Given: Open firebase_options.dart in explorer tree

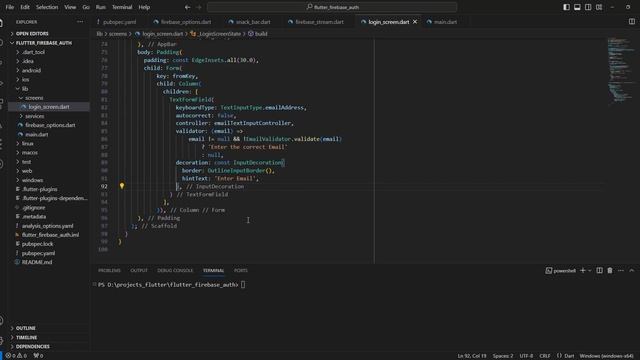Looking at the screenshot, I should [50, 125].
